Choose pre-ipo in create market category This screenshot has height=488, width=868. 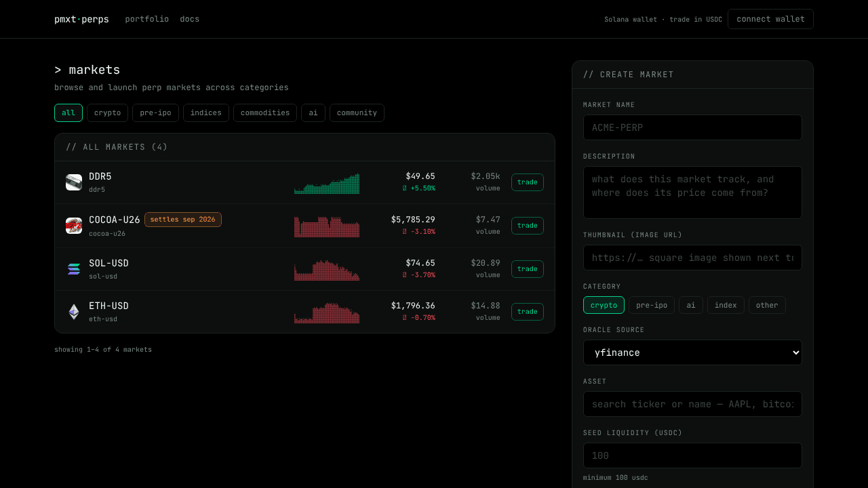[652, 305]
